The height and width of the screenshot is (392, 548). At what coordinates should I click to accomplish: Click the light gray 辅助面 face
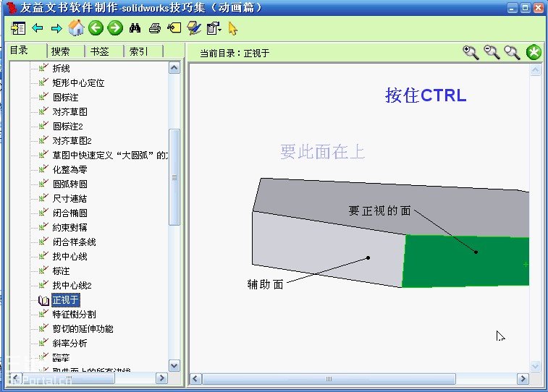coord(329,248)
